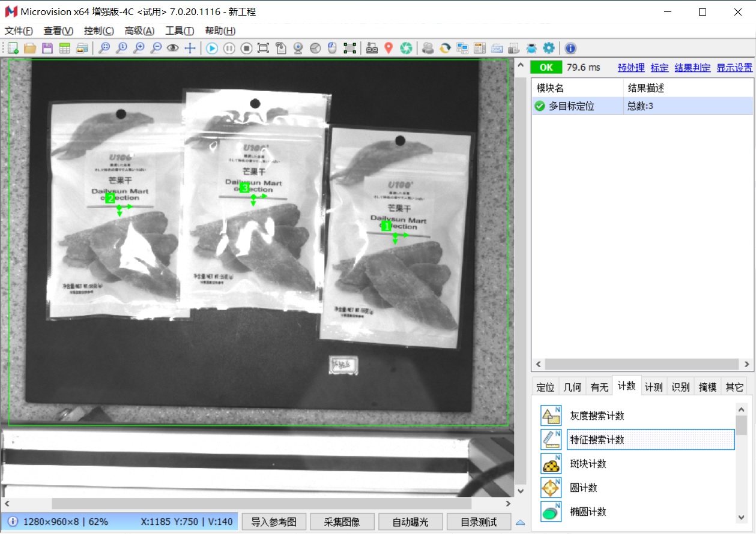Toggle the blue crosshair icon
Image resolution: width=756 pixels, height=534 pixels.
coord(190,49)
